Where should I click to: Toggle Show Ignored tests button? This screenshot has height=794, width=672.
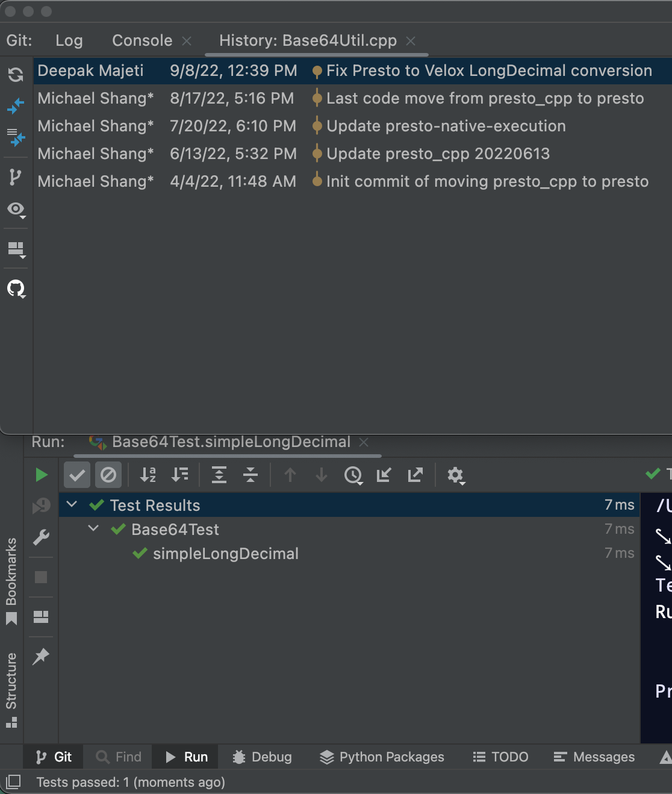point(108,475)
